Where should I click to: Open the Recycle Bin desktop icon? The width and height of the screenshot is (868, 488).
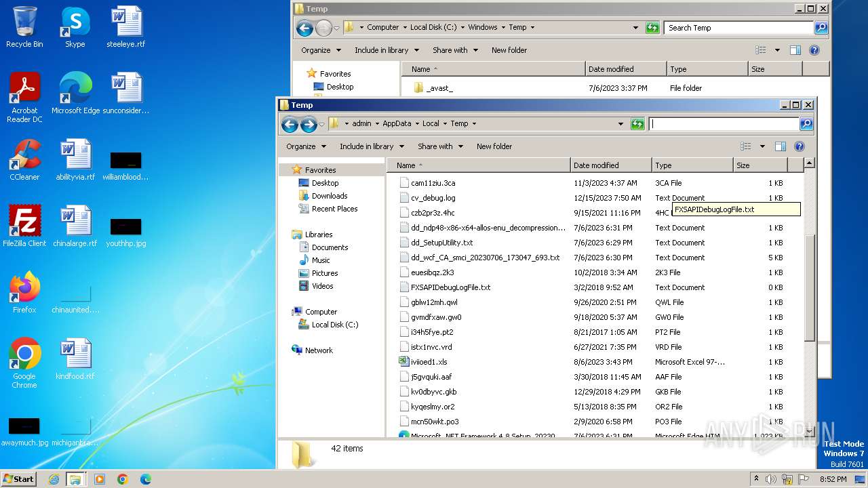click(x=24, y=27)
